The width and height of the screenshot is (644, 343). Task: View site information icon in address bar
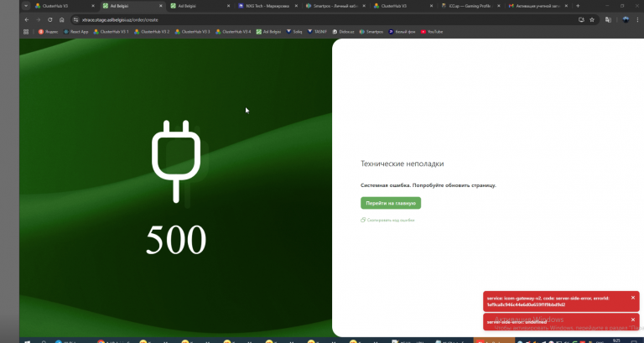point(75,20)
